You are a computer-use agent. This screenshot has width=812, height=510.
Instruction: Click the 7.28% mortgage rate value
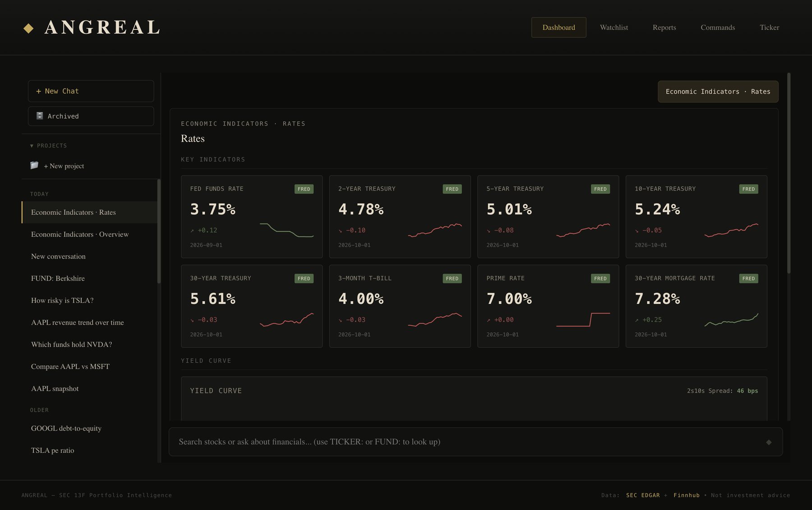pyautogui.click(x=657, y=299)
